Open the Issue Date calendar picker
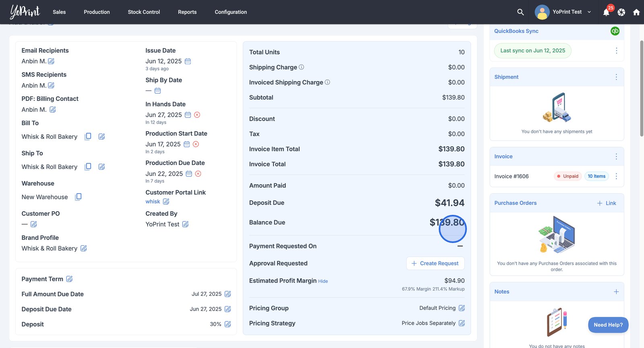The height and width of the screenshot is (348, 644). (x=188, y=61)
